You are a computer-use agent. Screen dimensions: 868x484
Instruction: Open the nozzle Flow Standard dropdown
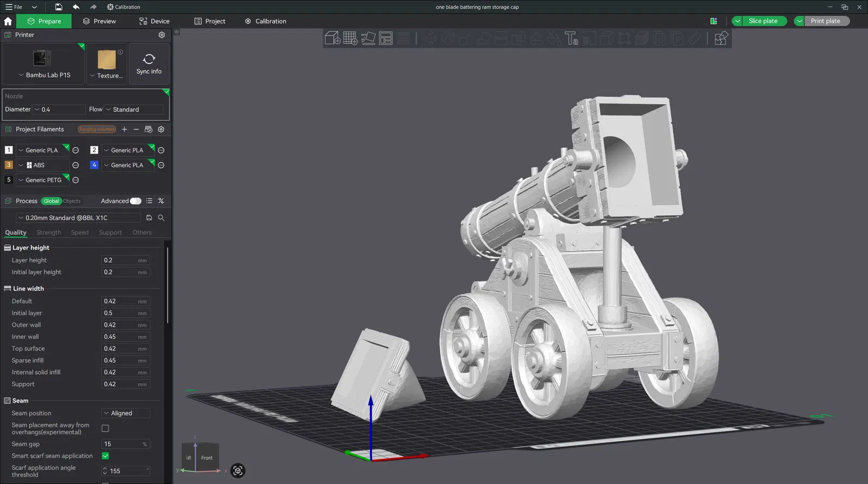click(133, 109)
